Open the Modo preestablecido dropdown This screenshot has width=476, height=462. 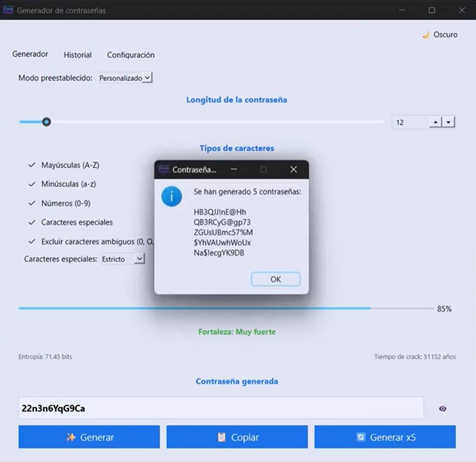coord(126,78)
